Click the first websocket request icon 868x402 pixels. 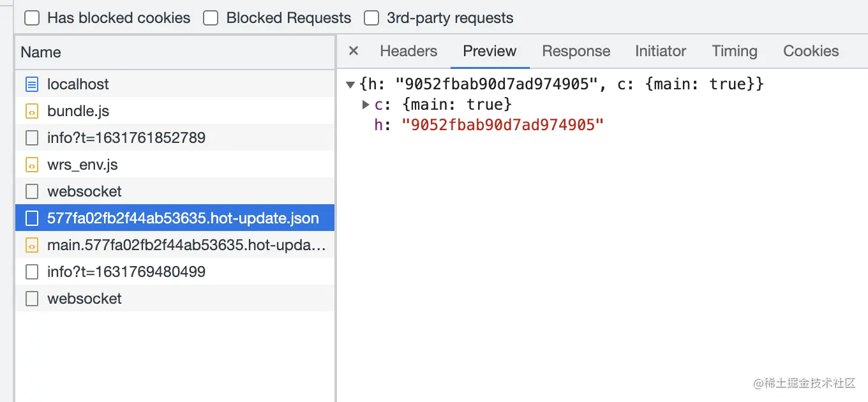pyautogui.click(x=32, y=191)
